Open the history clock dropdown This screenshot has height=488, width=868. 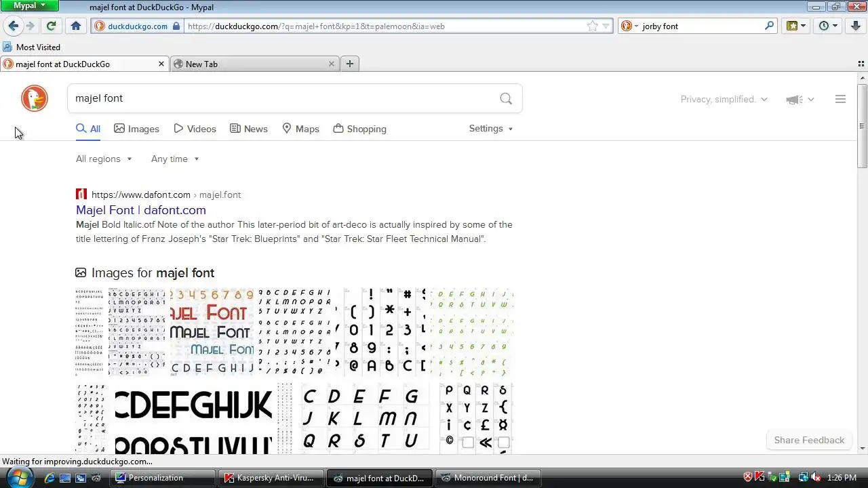pyautogui.click(x=829, y=26)
